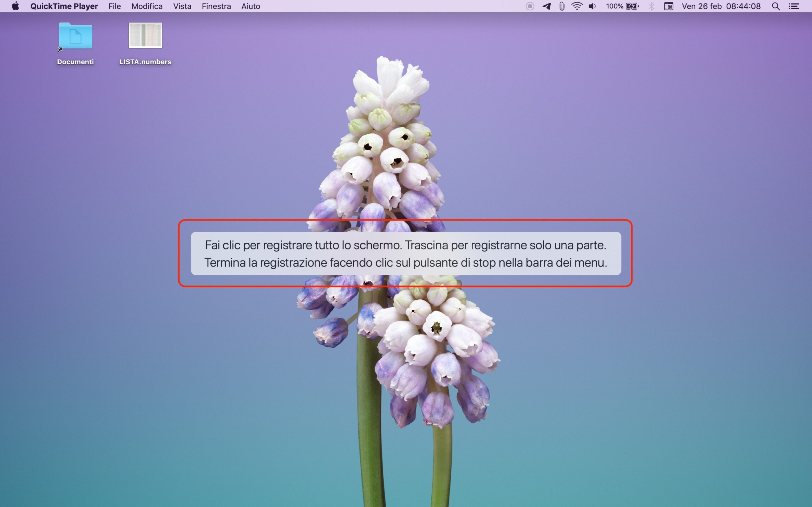
Task: Click the paperclip icon in menu bar
Action: pos(562,6)
